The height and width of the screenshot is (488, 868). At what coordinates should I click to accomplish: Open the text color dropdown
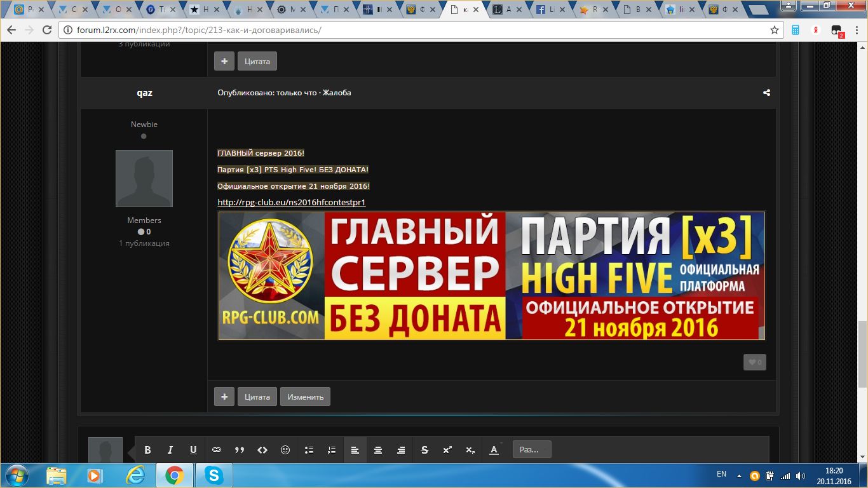pos(494,450)
